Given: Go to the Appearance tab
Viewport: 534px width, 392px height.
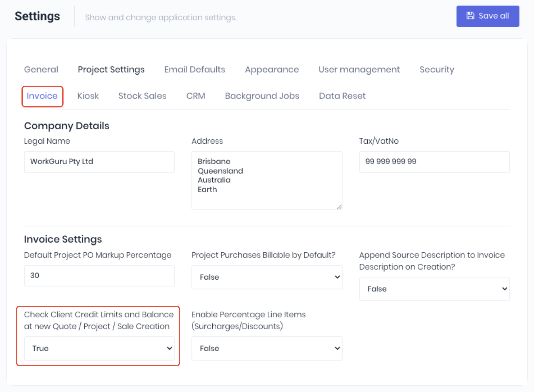Looking at the screenshot, I should point(272,69).
